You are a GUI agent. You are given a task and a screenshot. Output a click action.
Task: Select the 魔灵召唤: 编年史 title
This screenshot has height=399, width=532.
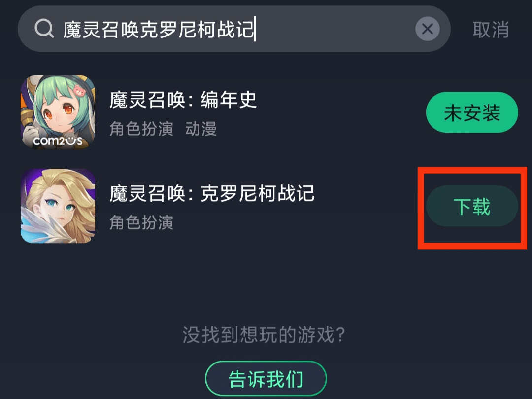pyautogui.click(x=183, y=100)
